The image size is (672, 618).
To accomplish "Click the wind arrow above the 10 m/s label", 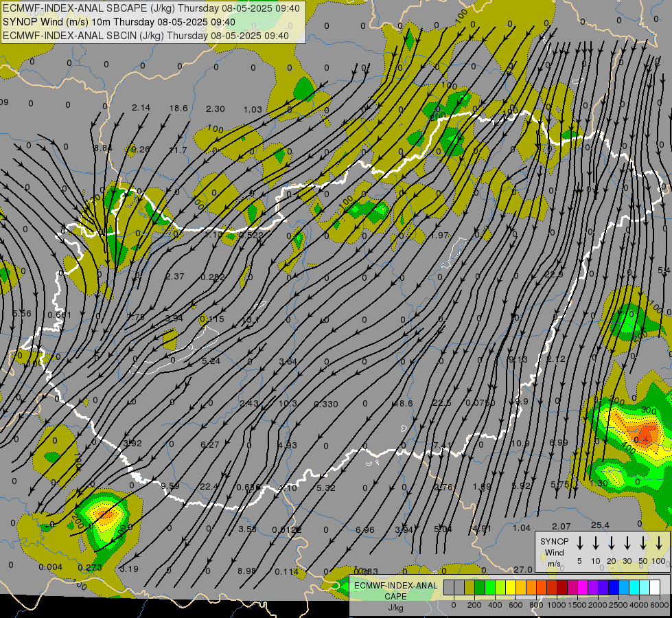I will [x=596, y=543].
